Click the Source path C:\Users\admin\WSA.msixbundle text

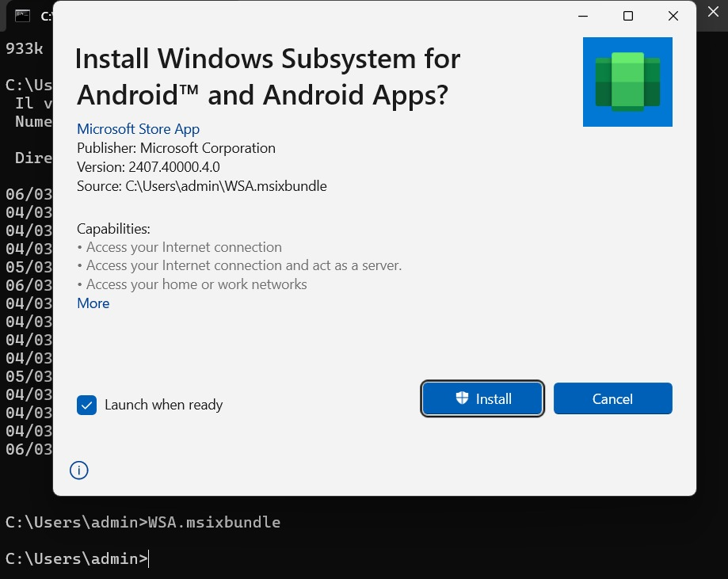pyautogui.click(x=201, y=186)
